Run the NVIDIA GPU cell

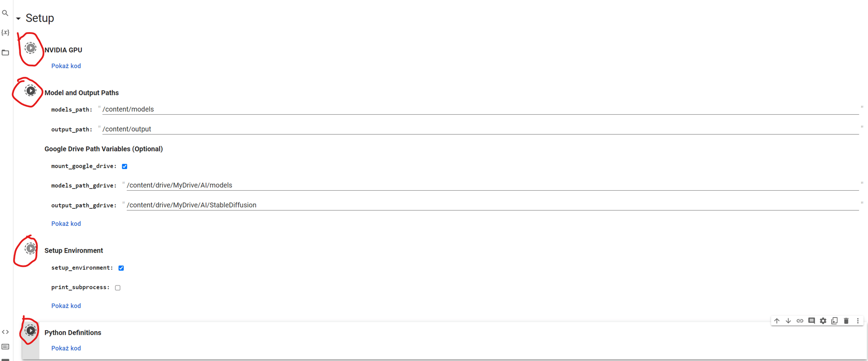(30, 48)
